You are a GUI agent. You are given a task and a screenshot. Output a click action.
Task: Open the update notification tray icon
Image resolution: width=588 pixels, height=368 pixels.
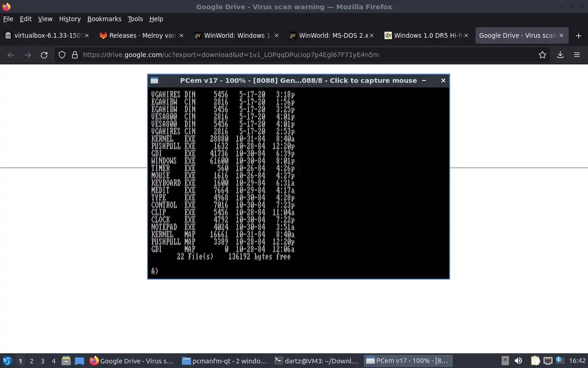coord(560,361)
